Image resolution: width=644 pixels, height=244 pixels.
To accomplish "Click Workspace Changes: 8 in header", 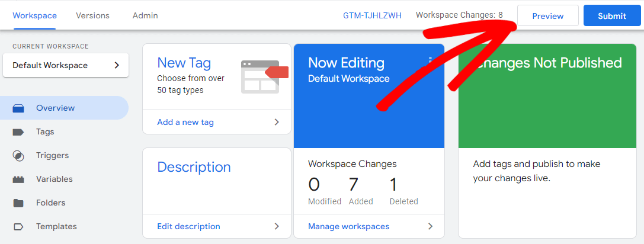I will (459, 15).
